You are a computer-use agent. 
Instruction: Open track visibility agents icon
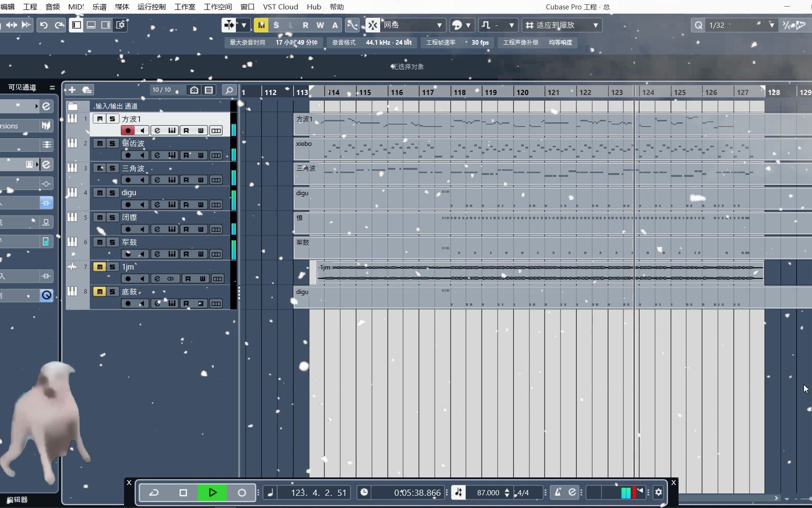click(194, 90)
